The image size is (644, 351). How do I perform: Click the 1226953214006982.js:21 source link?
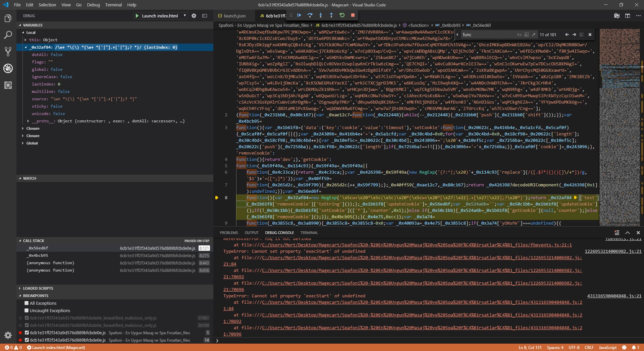(x=613, y=251)
